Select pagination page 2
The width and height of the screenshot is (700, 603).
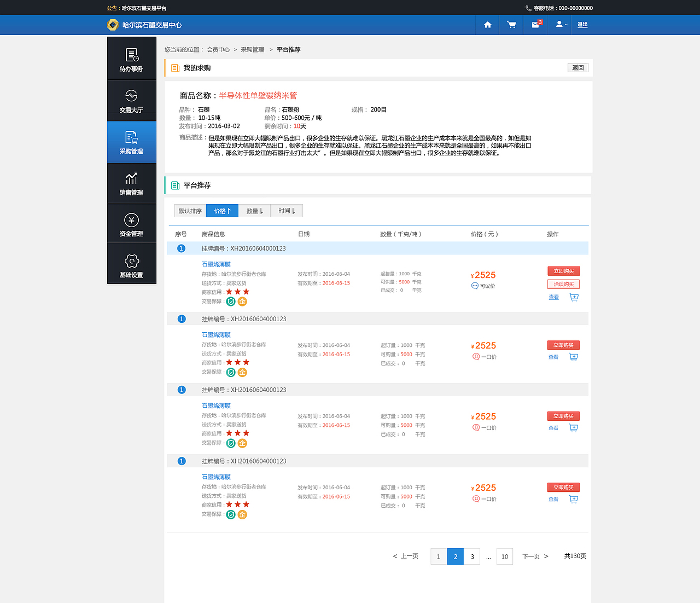456,556
